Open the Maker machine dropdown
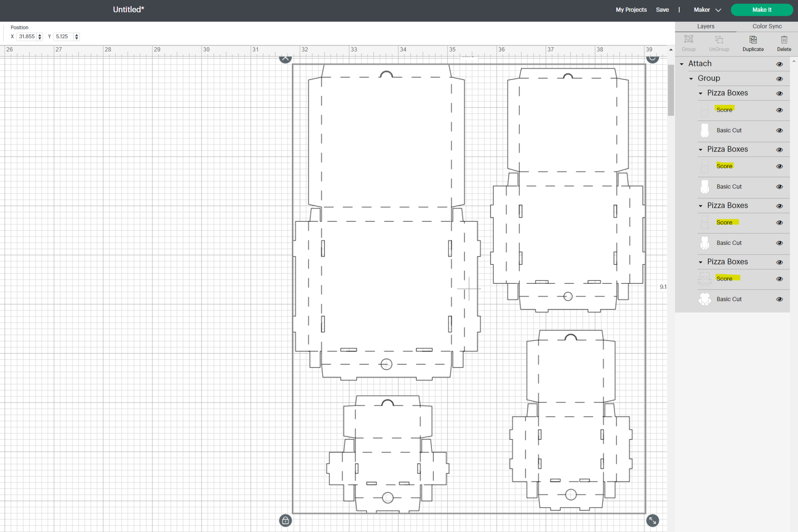The height and width of the screenshot is (532, 798). click(x=707, y=9)
